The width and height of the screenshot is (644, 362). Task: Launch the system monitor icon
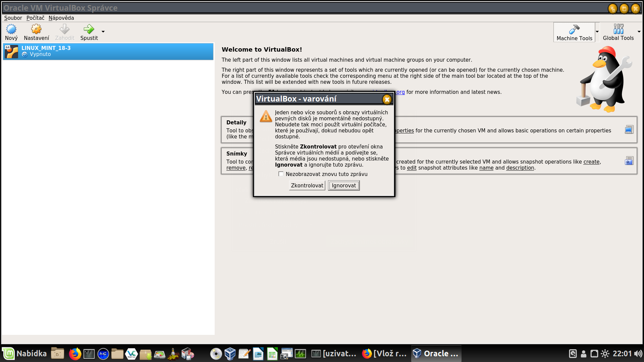pyautogui.click(x=300, y=354)
